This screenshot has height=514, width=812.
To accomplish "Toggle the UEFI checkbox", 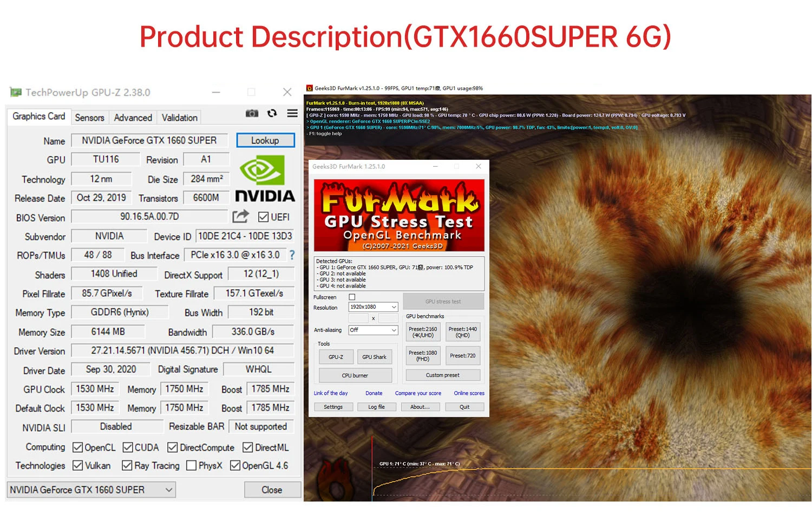I will click(x=264, y=217).
